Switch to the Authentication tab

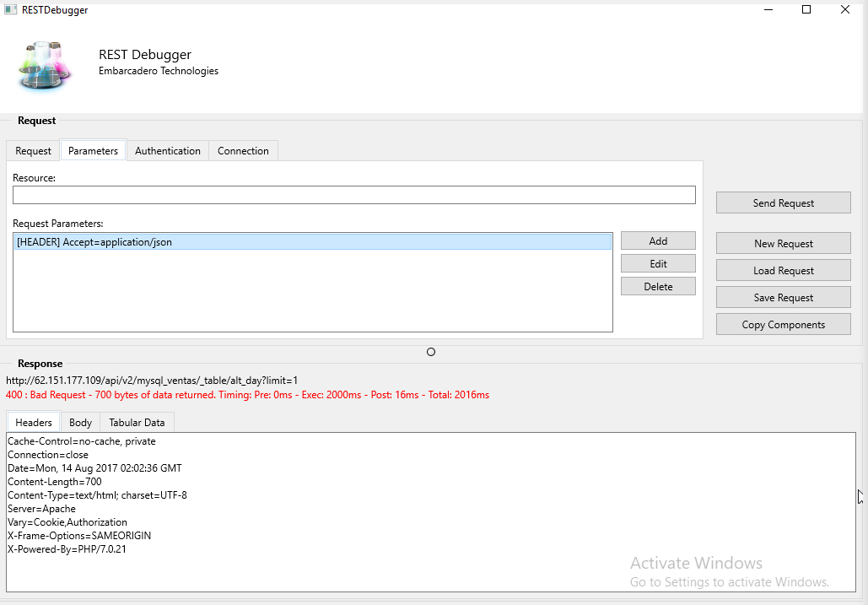click(168, 151)
